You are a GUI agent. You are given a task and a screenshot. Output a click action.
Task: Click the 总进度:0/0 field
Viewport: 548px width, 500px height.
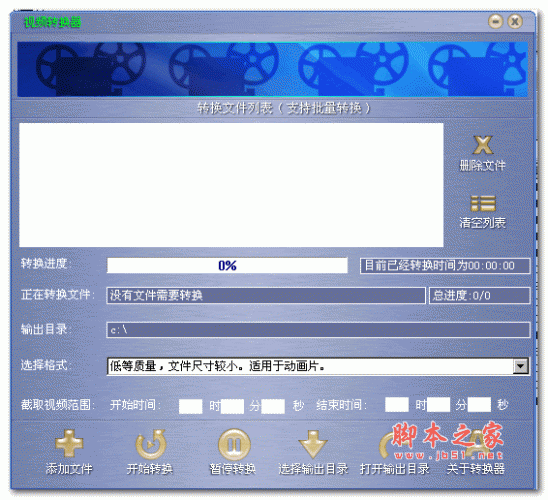[480, 296]
